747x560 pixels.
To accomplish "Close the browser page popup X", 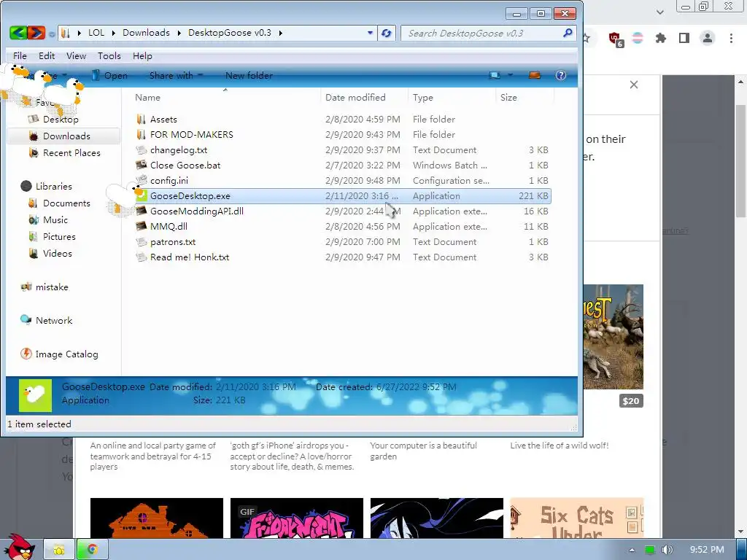I will point(634,85).
